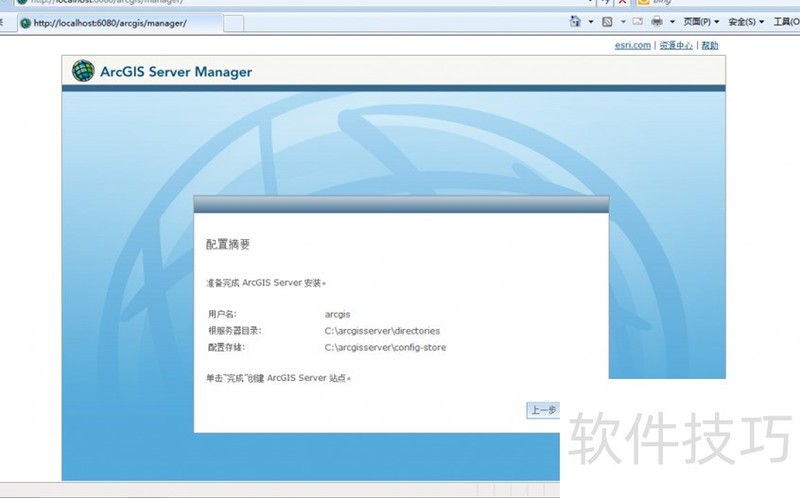
Task: Expand the Home button dropdown arrow
Action: click(589, 21)
